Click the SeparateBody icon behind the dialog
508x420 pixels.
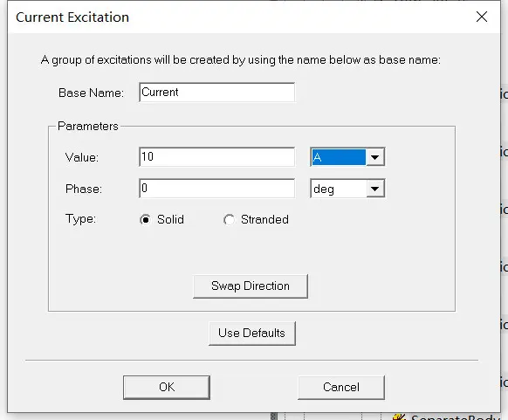[399, 417]
